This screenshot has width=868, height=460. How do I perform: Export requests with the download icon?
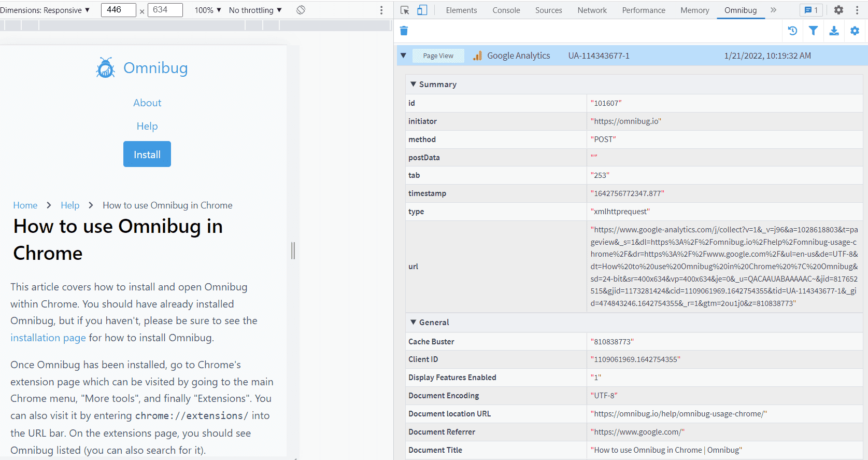(834, 31)
